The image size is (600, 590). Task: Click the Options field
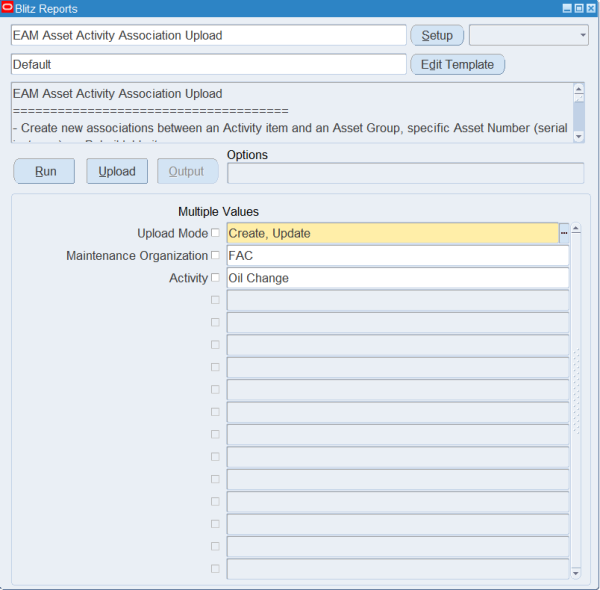pyautogui.click(x=406, y=173)
